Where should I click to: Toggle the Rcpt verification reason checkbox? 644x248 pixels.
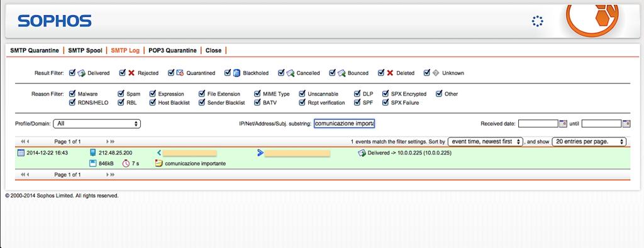pos(303,102)
